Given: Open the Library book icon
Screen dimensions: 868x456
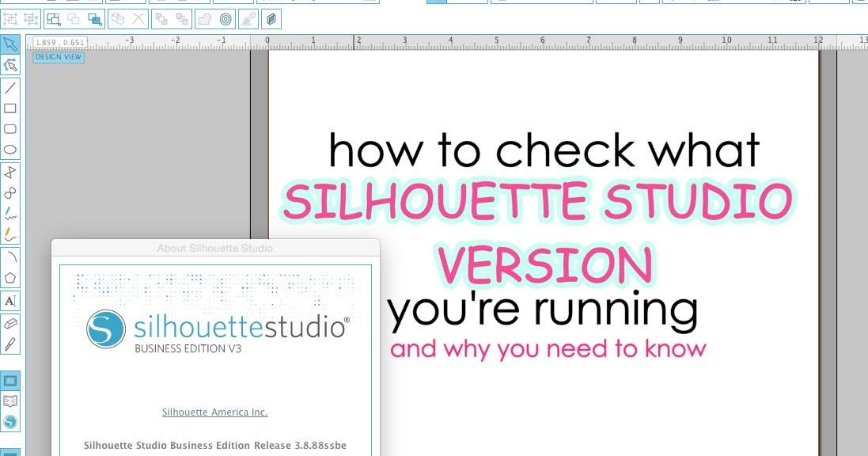Looking at the screenshot, I should [x=10, y=401].
